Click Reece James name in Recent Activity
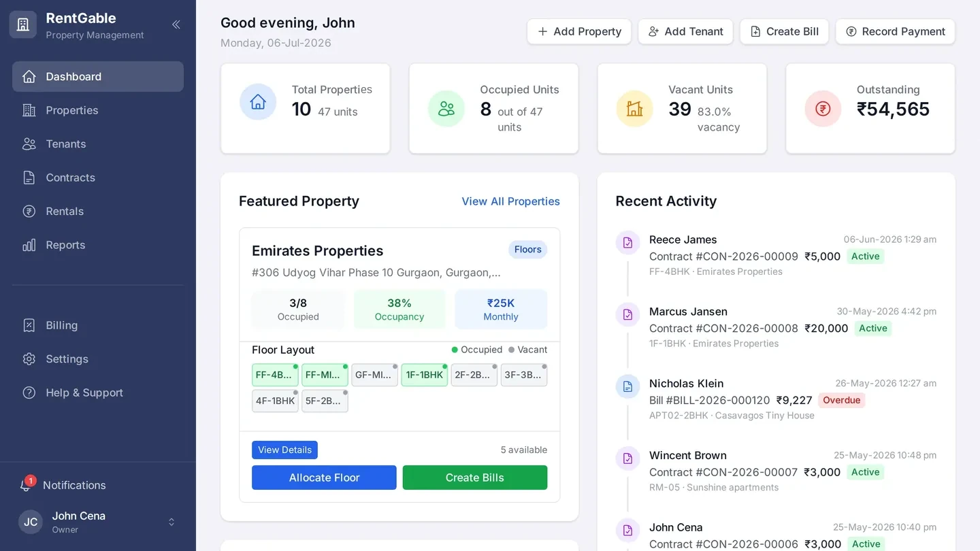Image resolution: width=980 pixels, height=551 pixels. coord(683,239)
